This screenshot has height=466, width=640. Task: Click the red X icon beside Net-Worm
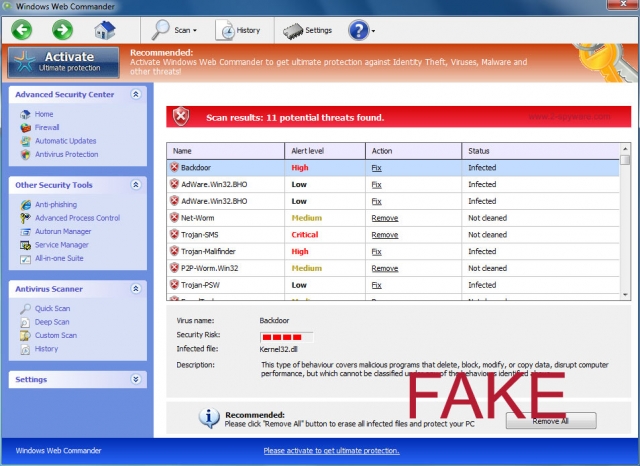tap(174, 217)
